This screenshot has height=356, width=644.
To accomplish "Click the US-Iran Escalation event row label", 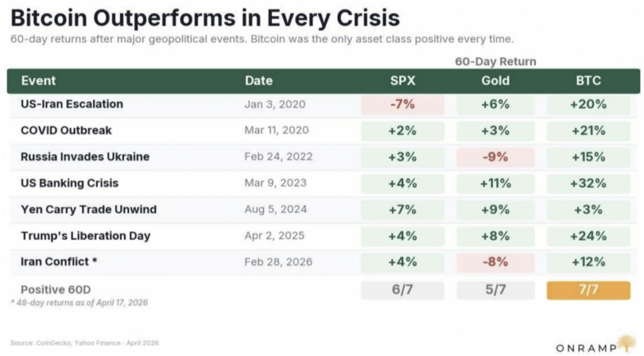I will [x=72, y=104].
